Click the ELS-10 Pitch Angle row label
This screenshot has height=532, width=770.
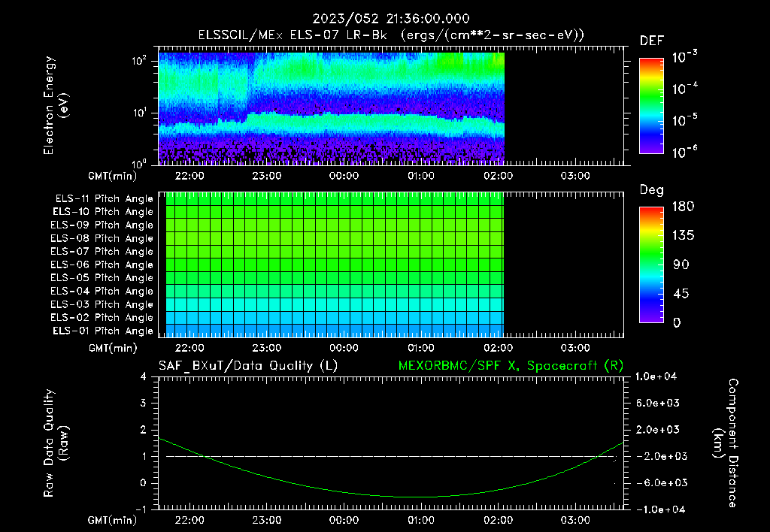pos(103,212)
